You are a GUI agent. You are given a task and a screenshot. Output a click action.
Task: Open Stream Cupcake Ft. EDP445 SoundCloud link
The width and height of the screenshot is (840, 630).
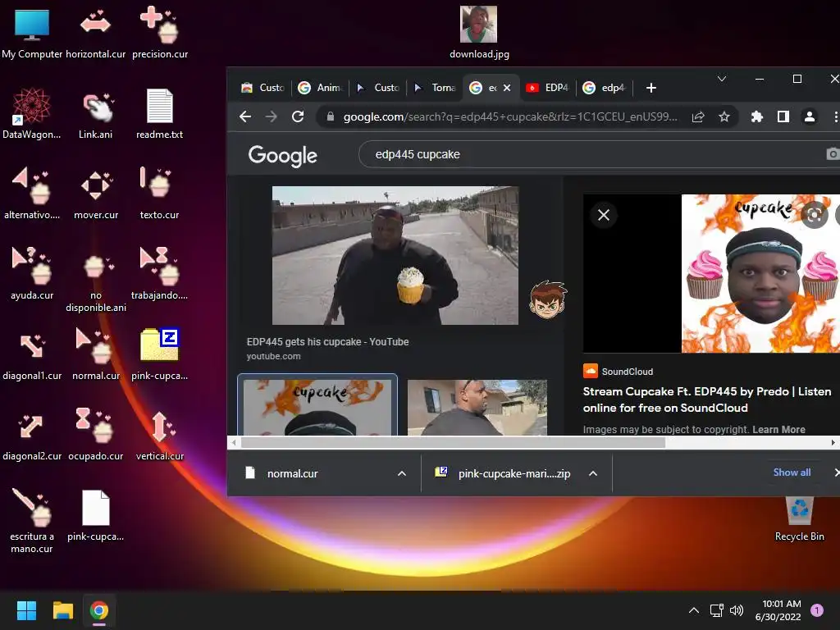point(707,399)
